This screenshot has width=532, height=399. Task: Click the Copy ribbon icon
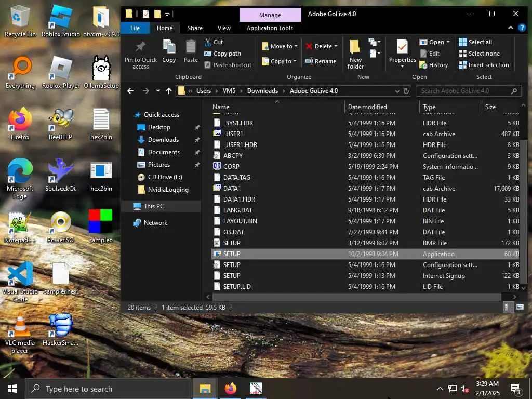(x=169, y=51)
